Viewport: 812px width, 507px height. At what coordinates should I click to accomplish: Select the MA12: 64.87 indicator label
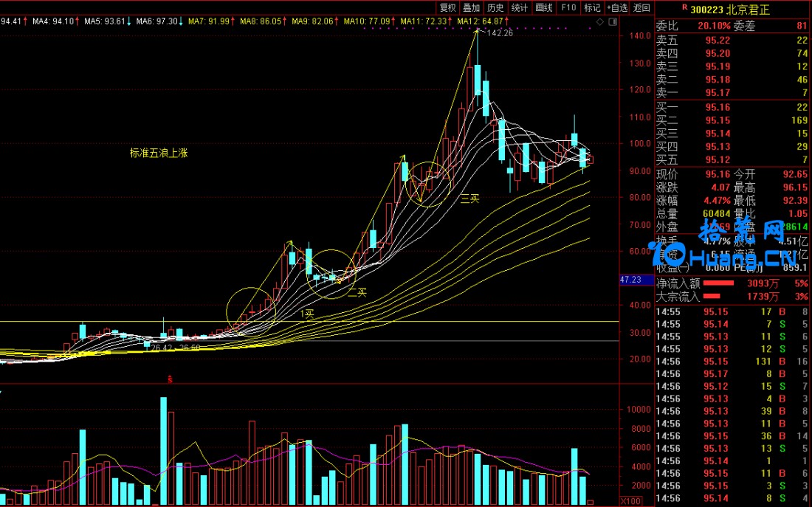tap(483, 21)
